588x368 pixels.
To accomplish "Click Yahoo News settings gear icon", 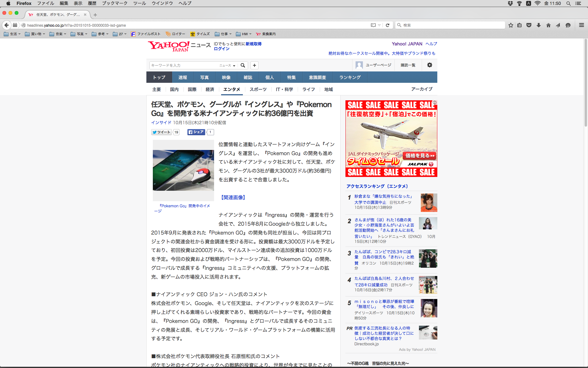I will click(430, 65).
